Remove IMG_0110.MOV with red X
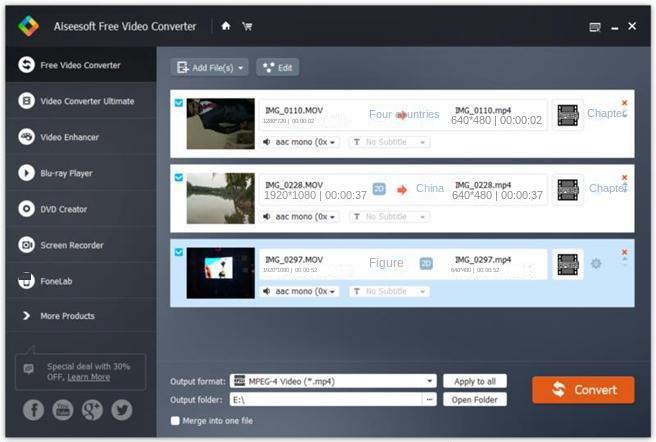The height and width of the screenshot is (442, 656). [625, 102]
